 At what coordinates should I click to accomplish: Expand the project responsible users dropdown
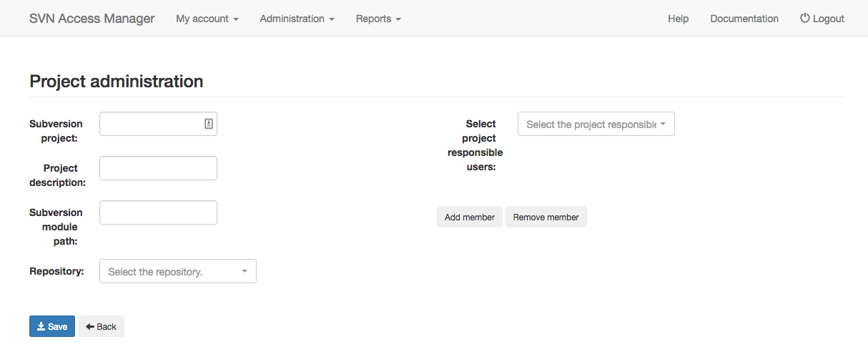click(596, 124)
